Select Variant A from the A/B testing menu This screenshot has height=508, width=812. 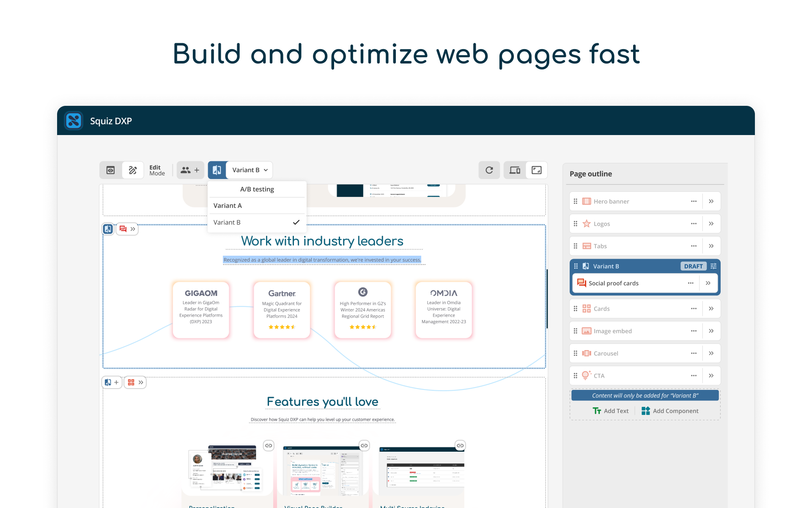pos(228,205)
